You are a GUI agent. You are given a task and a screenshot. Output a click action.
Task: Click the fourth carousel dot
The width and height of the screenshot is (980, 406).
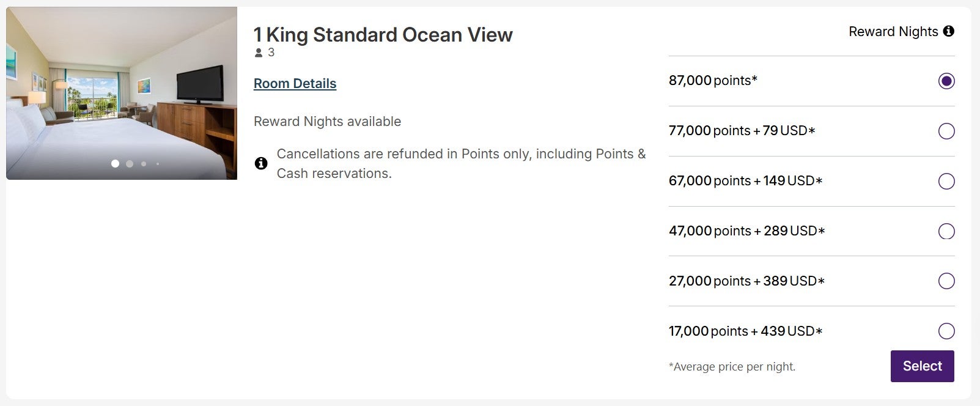157,164
